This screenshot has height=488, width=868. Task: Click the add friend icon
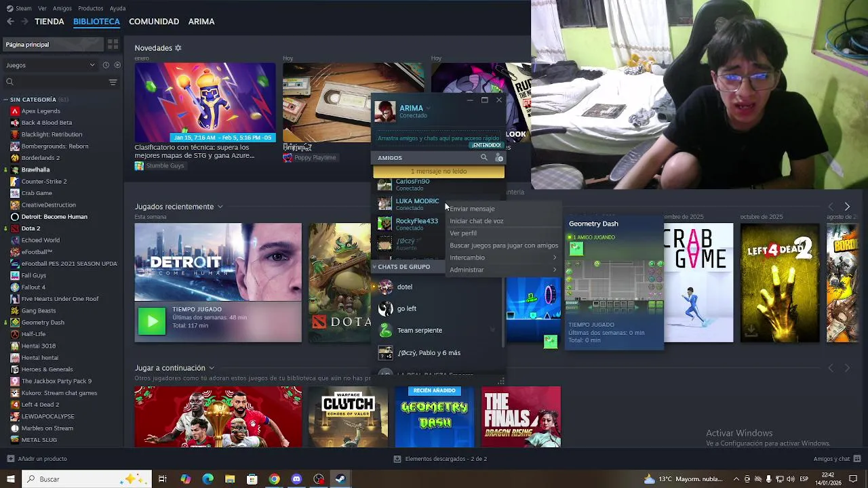[499, 157]
